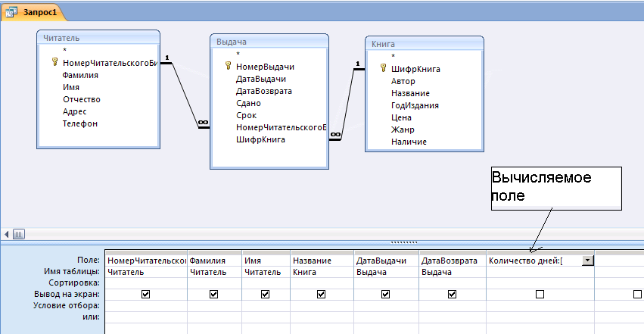
Task: Select ШифрКнига field in Выдача table
Action: [260, 139]
